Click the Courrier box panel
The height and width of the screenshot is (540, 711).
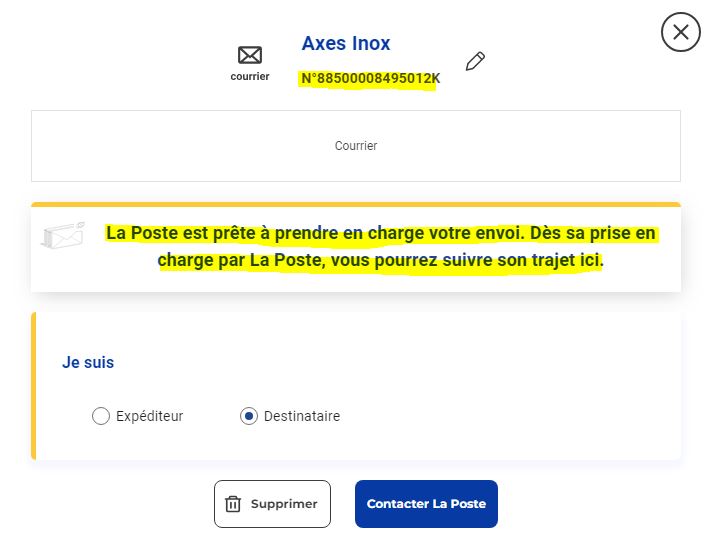[x=356, y=146]
